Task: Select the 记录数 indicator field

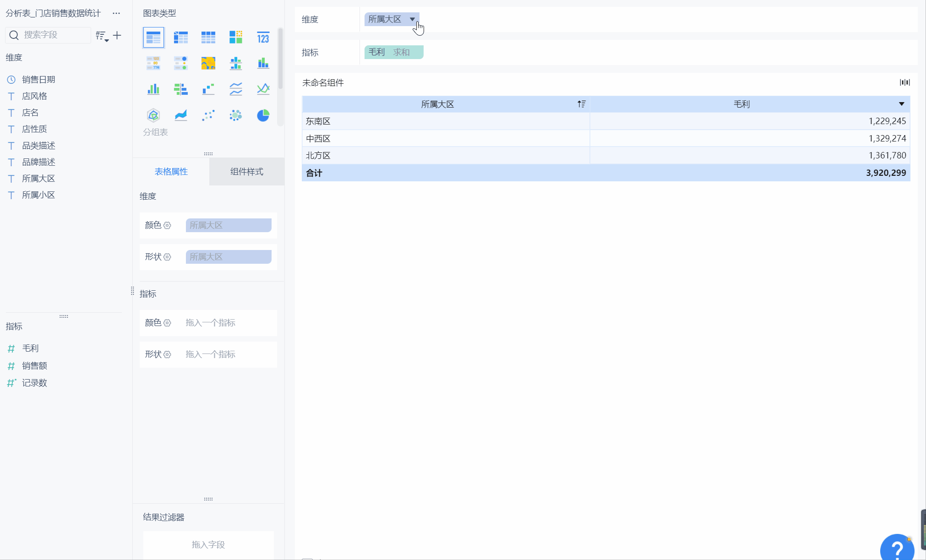Action: [34, 383]
